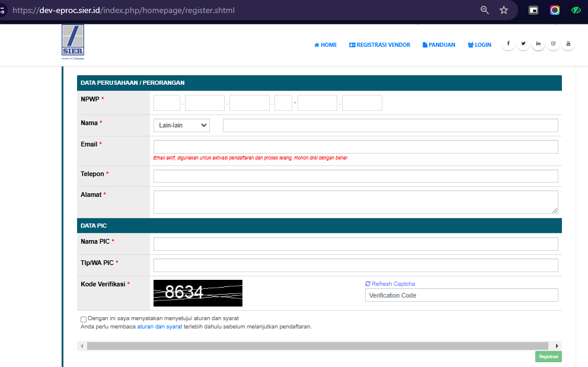The width and height of the screenshot is (588, 367).
Task: Open the Twitter social icon
Action: 523,44
